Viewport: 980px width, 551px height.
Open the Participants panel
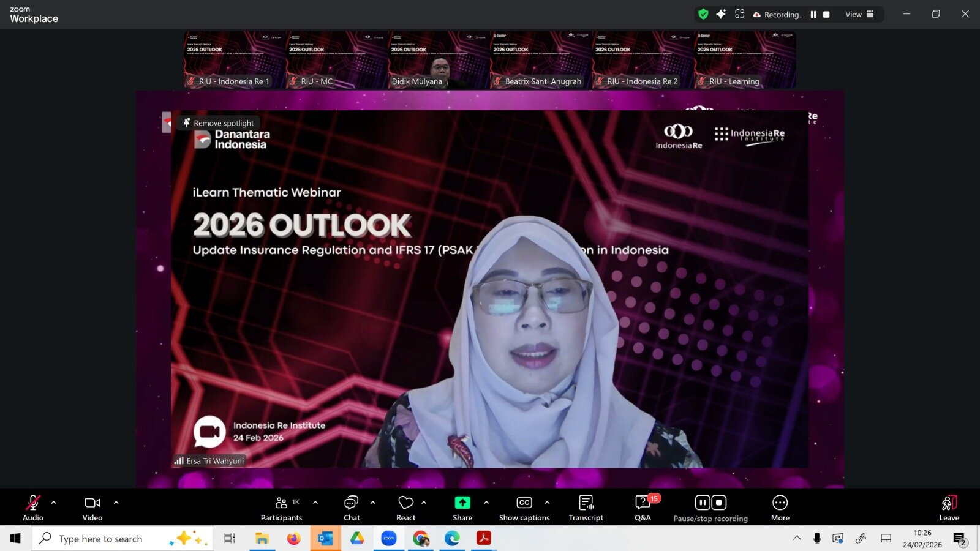[x=281, y=504]
